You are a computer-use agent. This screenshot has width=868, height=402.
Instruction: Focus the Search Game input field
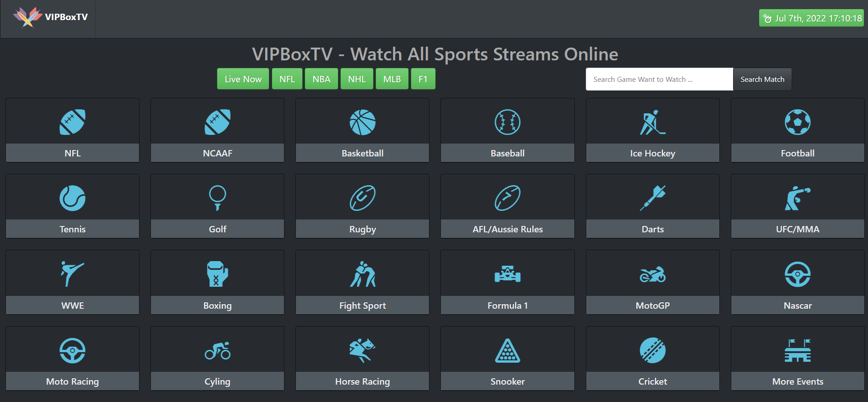pyautogui.click(x=659, y=79)
